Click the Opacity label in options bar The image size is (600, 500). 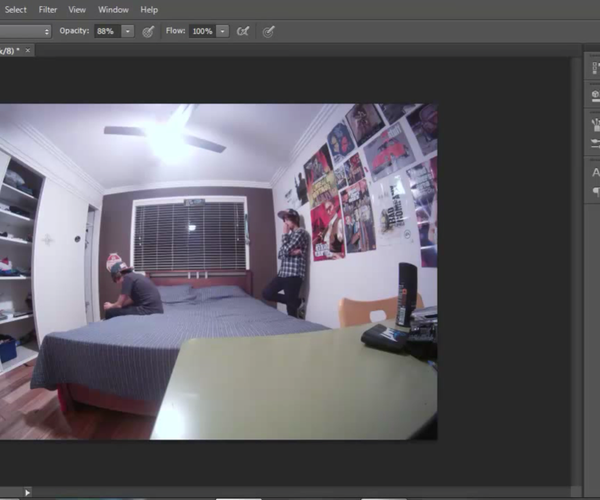74,31
